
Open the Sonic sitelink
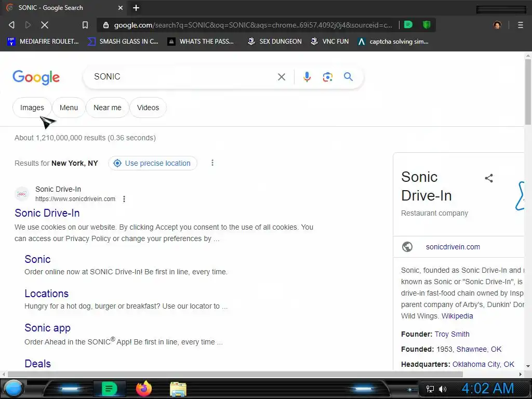tap(37, 259)
